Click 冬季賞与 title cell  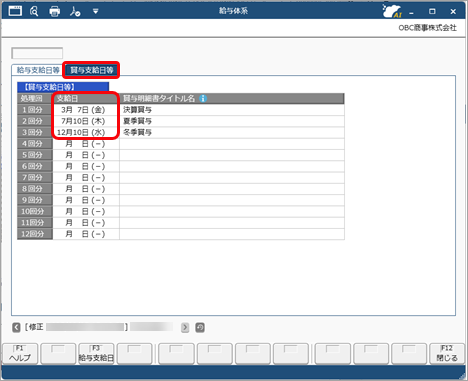(232, 132)
